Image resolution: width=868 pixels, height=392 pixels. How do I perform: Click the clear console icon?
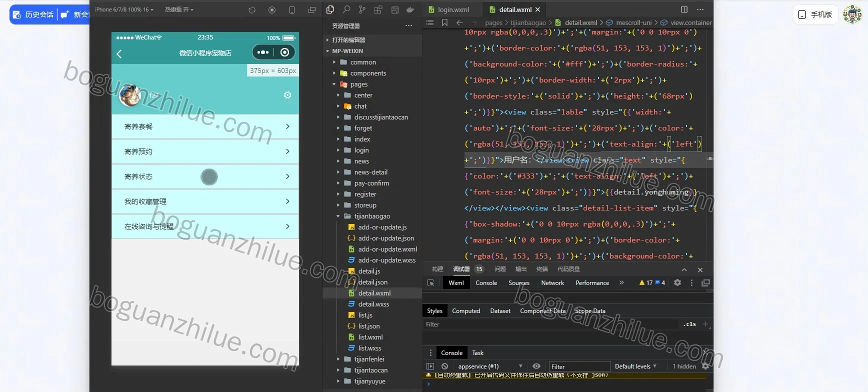tap(444, 366)
